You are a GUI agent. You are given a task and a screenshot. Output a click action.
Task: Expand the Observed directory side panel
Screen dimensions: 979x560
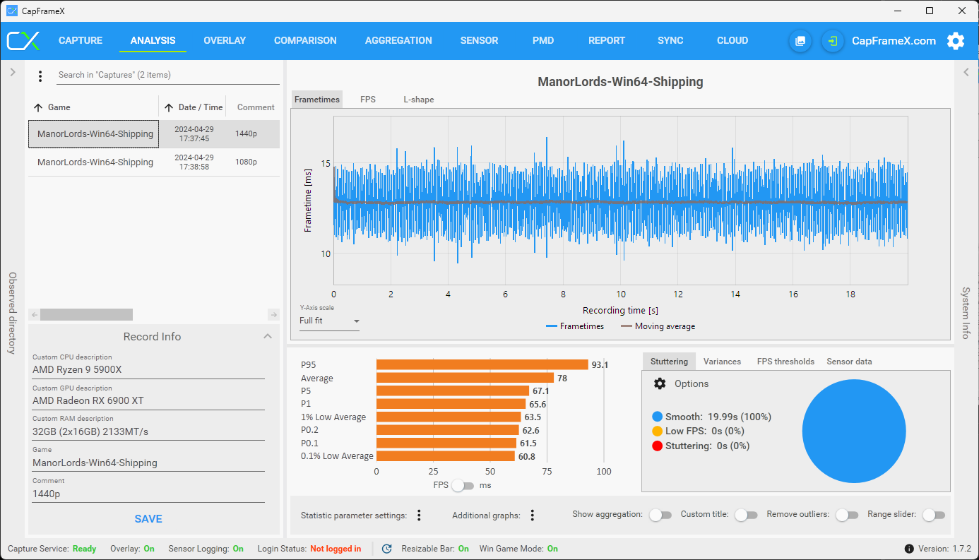pos(12,72)
